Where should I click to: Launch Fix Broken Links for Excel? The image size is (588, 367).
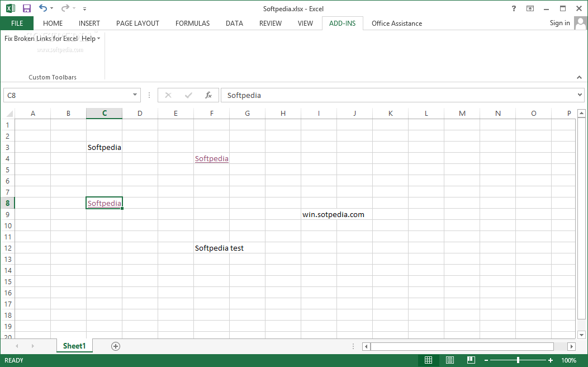click(x=41, y=38)
